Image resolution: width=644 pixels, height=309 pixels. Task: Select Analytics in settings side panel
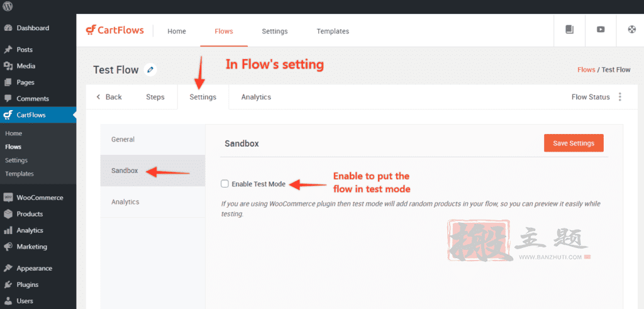point(153,202)
